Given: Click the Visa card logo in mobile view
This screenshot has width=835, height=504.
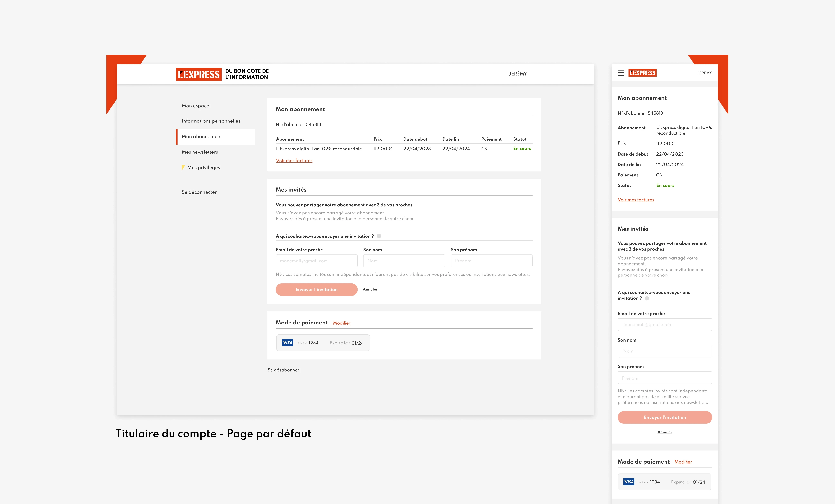Looking at the screenshot, I should 629,482.
